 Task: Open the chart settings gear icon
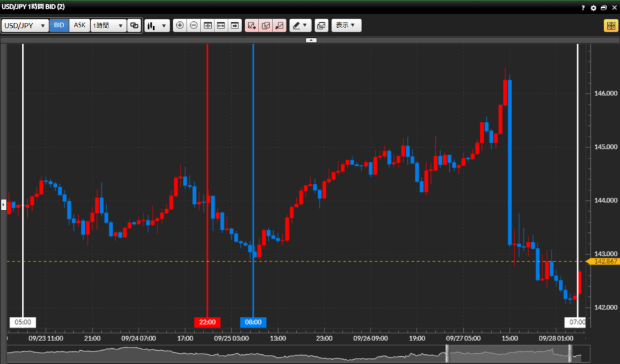pyautogui.click(x=593, y=8)
